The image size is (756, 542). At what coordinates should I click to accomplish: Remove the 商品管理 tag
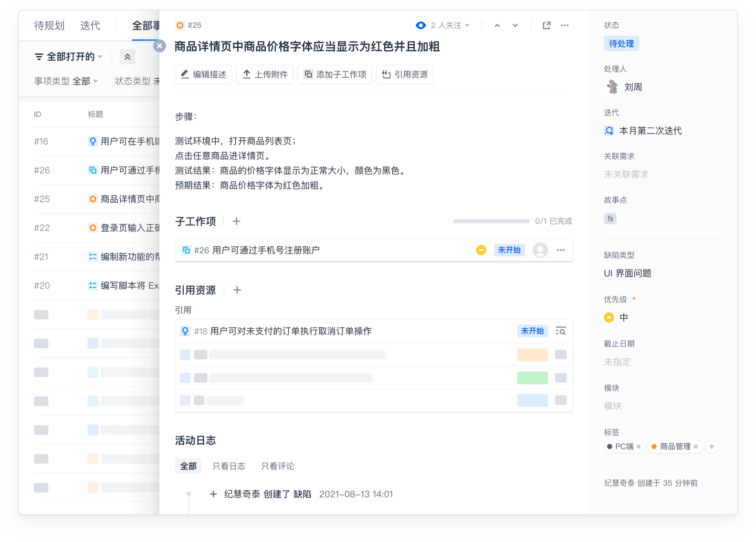(x=696, y=447)
